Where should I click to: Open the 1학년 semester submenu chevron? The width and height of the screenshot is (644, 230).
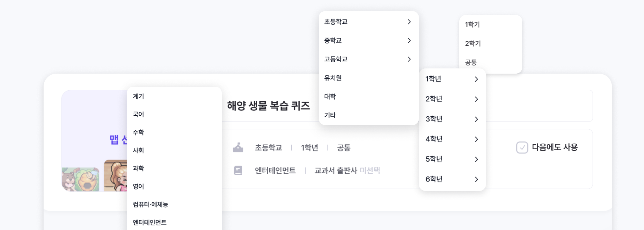pos(476,79)
